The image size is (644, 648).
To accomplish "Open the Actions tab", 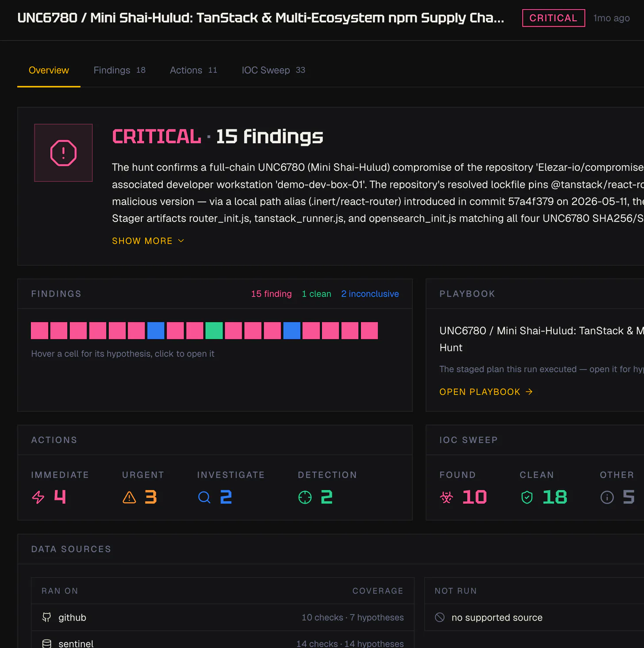I will [x=193, y=70].
